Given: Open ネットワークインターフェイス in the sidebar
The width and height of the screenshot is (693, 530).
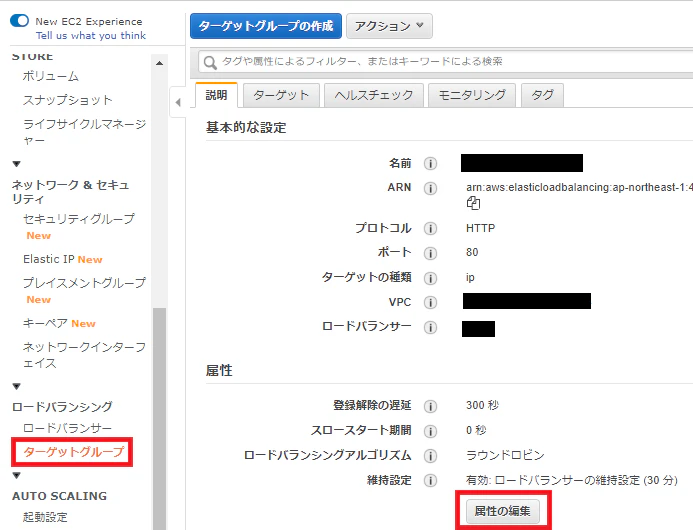Looking at the screenshot, I should pyautogui.click(x=84, y=355).
